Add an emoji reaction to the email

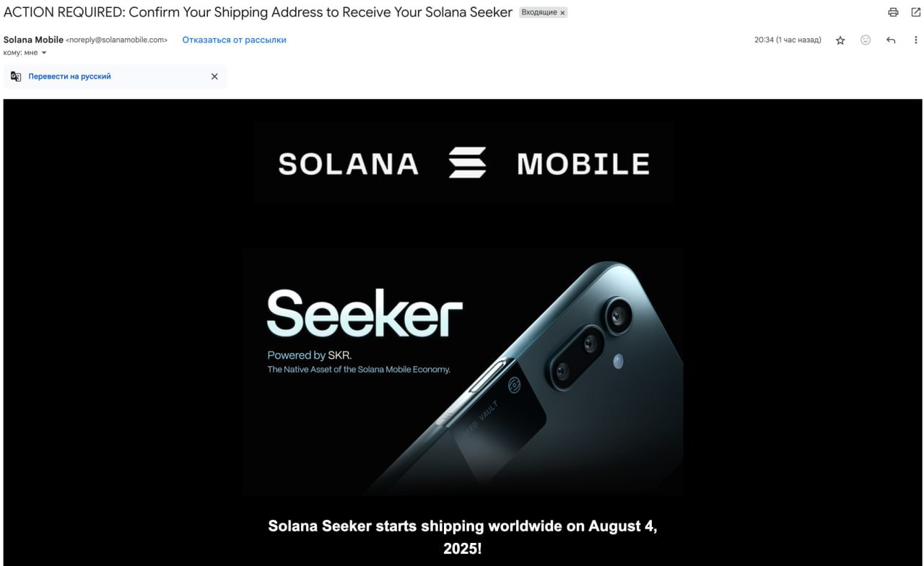pyautogui.click(x=866, y=40)
